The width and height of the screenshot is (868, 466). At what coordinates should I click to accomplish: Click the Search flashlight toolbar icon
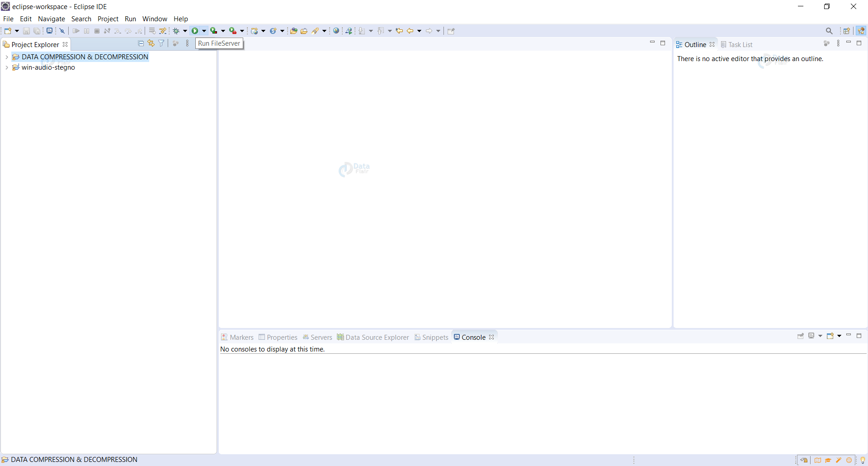(316, 31)
